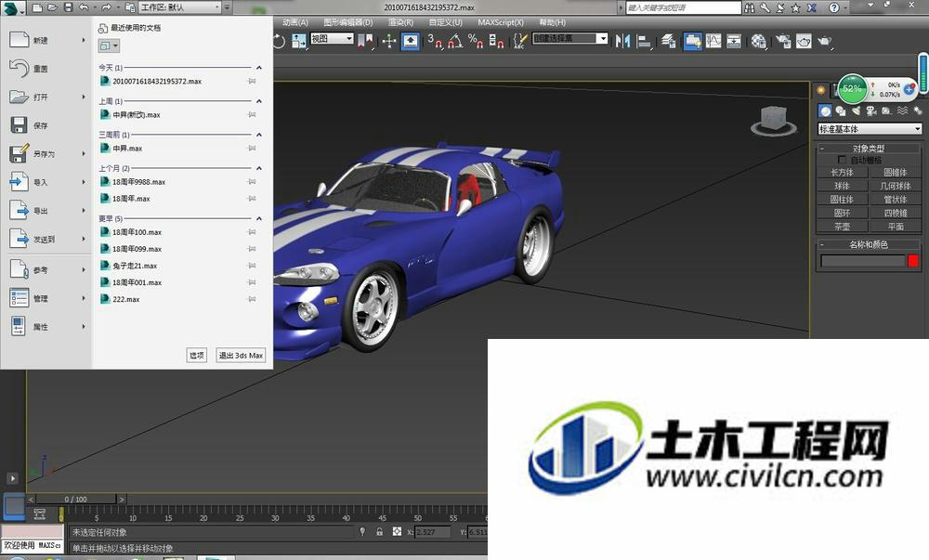Open the 导入 application menu item
This screenshot has height=560, width=929.
tap(46, 182)
